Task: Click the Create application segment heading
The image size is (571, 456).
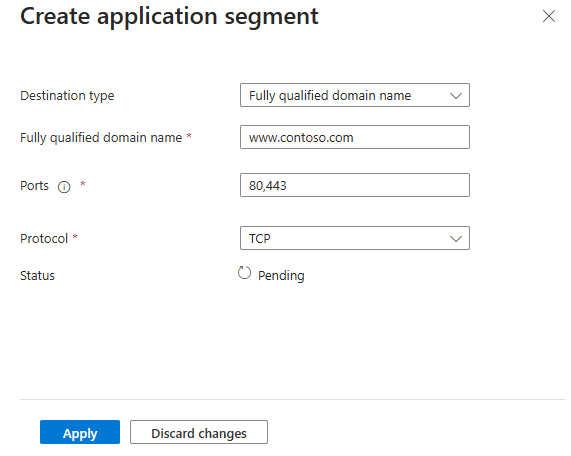Action: pos(169,17)
